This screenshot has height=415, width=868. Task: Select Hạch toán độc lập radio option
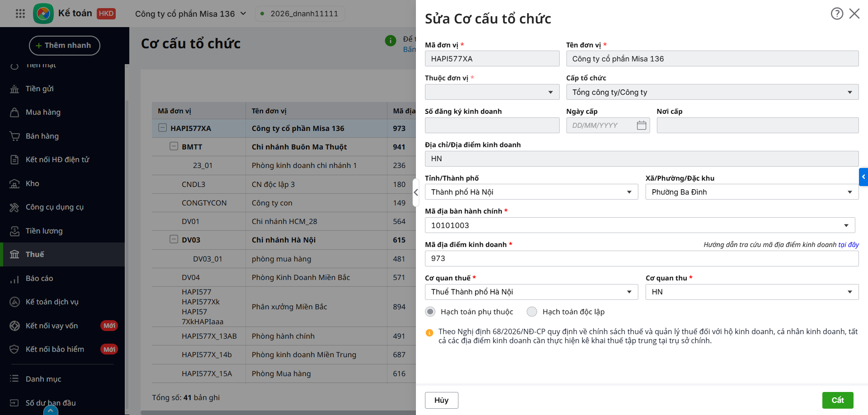532,312
